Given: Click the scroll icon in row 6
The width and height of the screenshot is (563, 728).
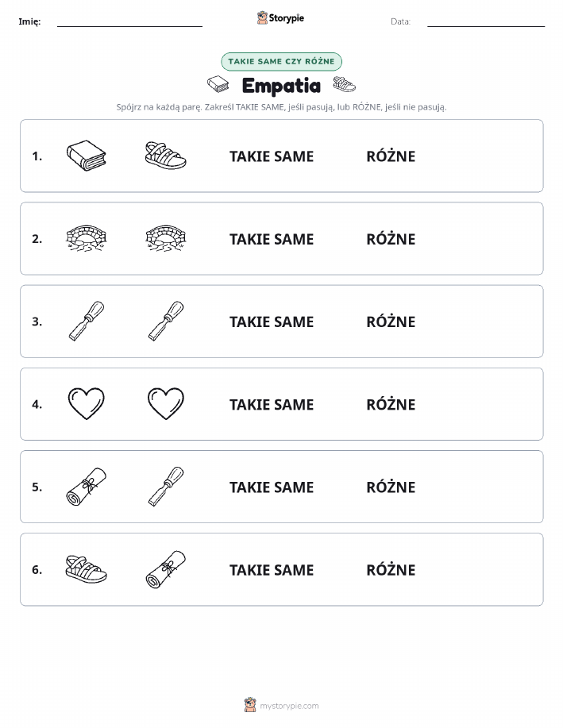Looking at the screenshot, I should click(x=166, y=569).
